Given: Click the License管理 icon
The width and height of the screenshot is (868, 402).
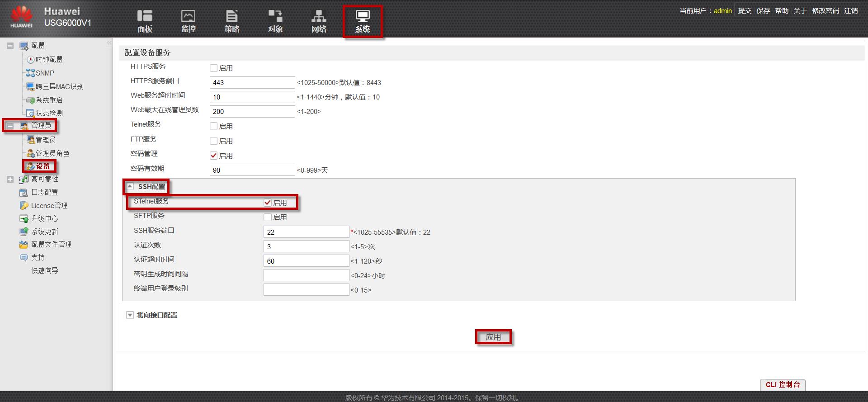Looking at the screenshot, I should click(24, 205).
